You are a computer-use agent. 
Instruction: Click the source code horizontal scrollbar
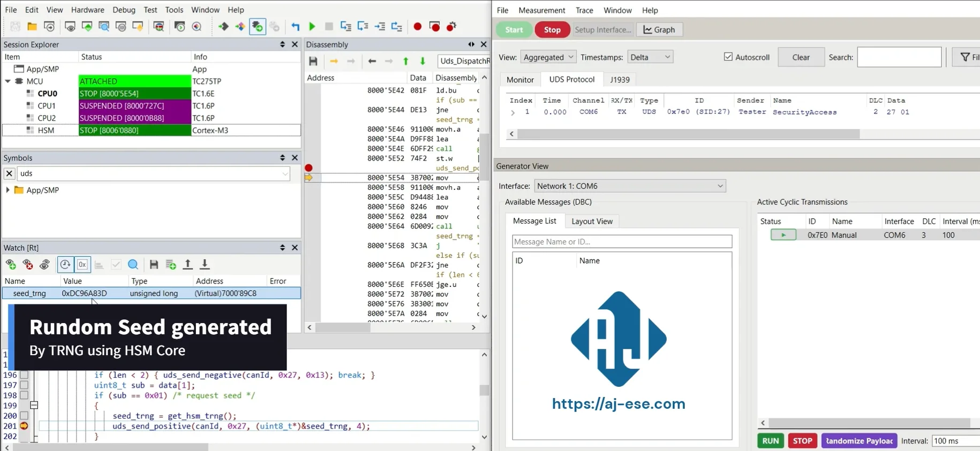coord(110,447)
